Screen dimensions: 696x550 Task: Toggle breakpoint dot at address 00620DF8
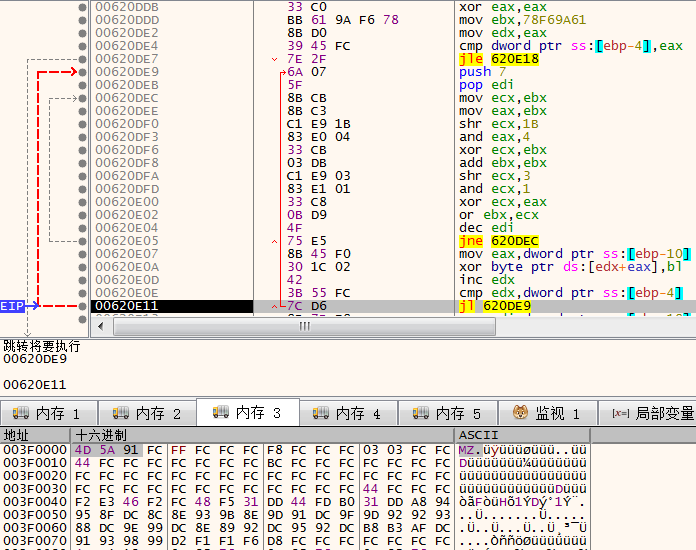coord(82,163)
